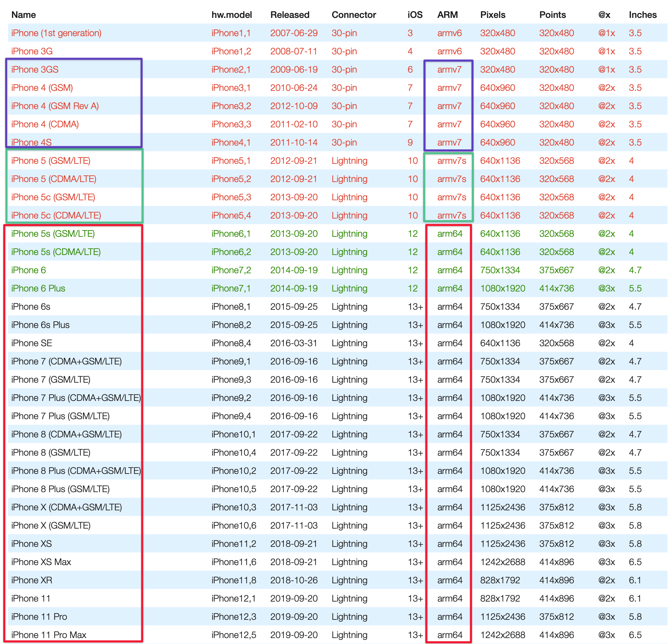Select the iPhone 6 Plus name
Viewport: 672px width, 644px height.
tap(38, 288)
